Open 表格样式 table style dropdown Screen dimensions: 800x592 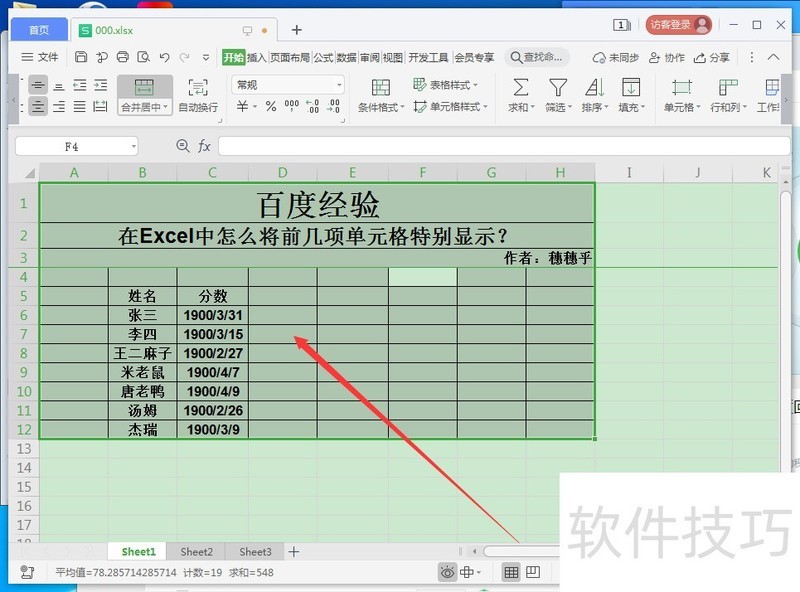[x=445, y=85]
